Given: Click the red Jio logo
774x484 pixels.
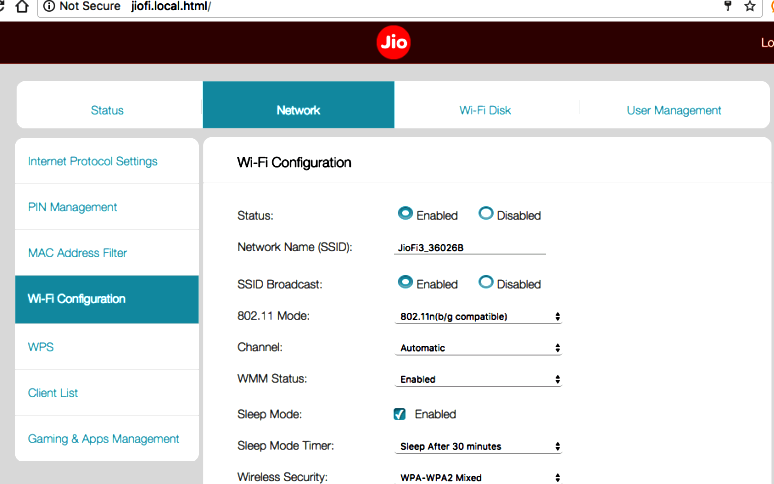Looking at the screenshot, I should [x=393, y=42].
